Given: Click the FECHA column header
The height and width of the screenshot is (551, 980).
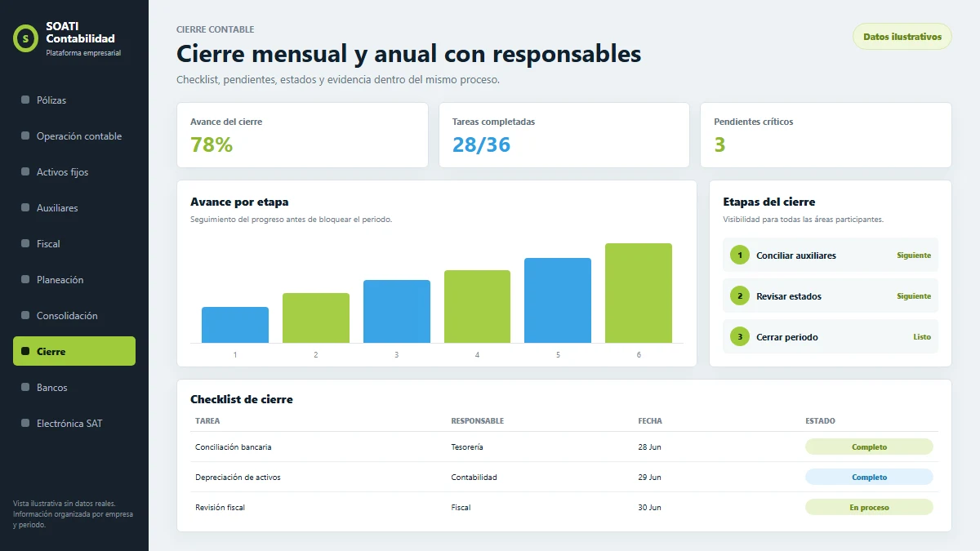Looking at the screenshot, I should pos(650,421).
